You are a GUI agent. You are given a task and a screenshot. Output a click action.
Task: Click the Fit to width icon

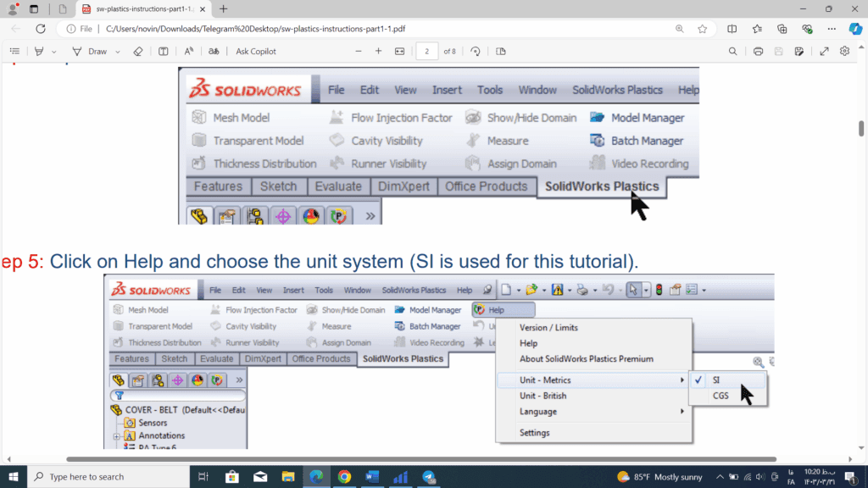click(x=400, y=52)
